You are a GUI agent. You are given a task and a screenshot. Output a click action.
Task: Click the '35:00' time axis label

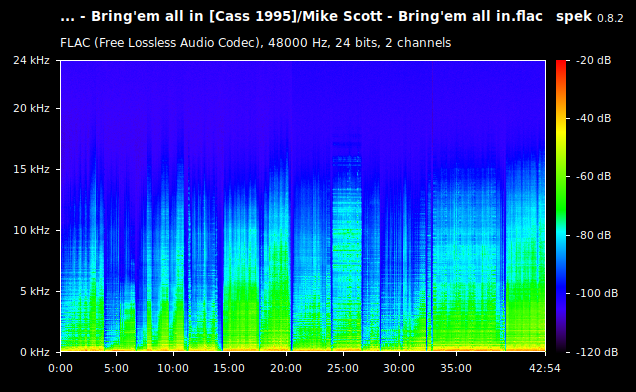[456, 368]
